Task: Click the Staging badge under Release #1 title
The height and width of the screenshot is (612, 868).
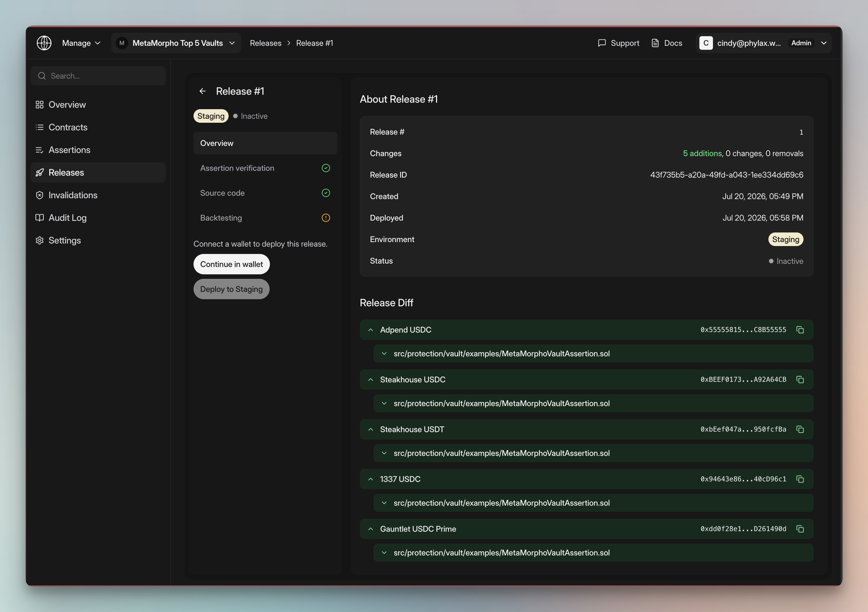Action: click(x=211, y=116)
